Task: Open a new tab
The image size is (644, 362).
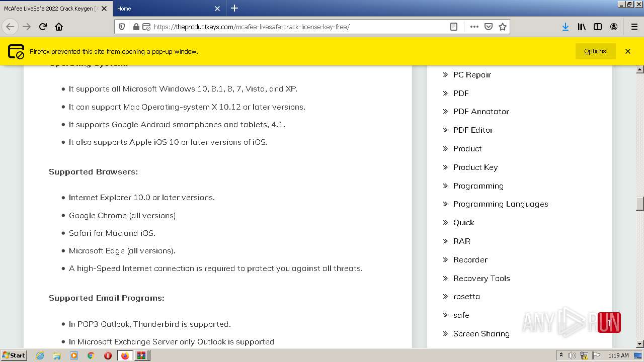Action: pos(234,8)
